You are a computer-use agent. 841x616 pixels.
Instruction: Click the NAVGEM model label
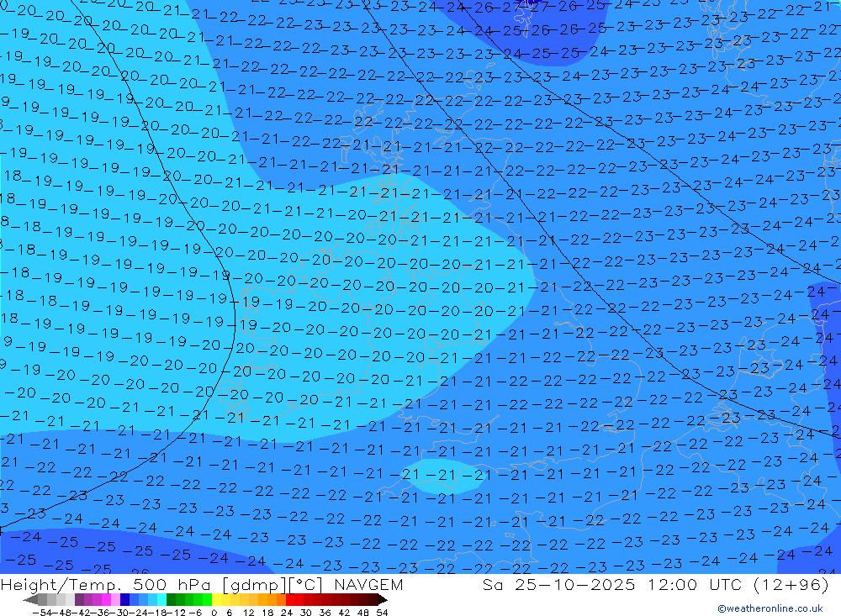tap(368, 584)
